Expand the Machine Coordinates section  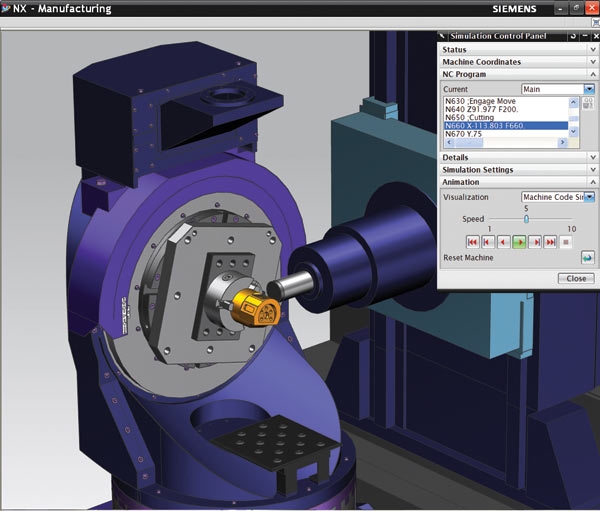pyautogui.click(x=592, y=62)
